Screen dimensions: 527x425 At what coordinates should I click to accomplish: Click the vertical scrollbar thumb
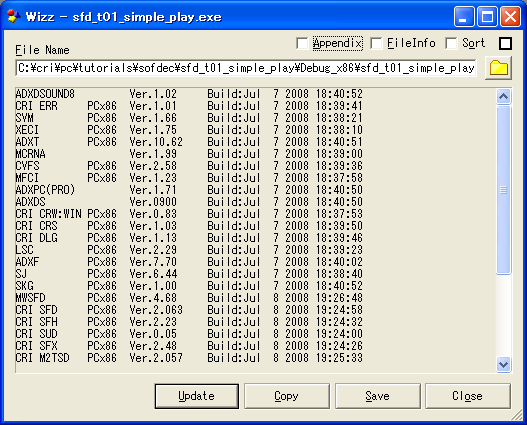(x=503, y=190)
